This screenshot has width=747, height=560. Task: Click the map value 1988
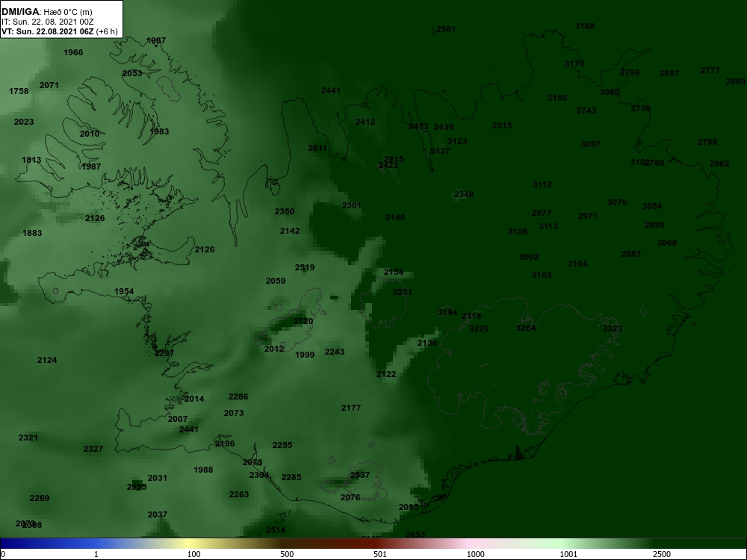(x=203, y=470)
